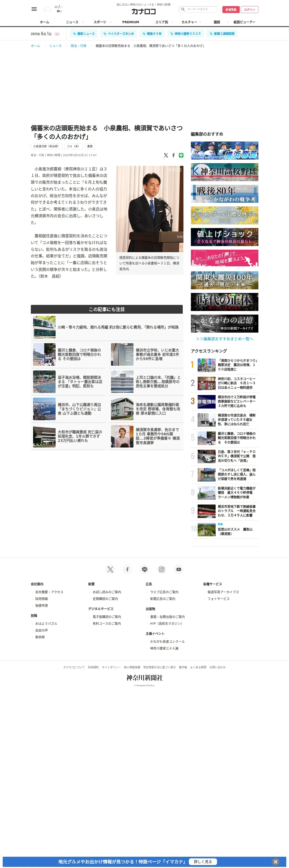289x868 pixels.
Task: Click 詳しく見る on bottom banner
Action: pos(203,862)
